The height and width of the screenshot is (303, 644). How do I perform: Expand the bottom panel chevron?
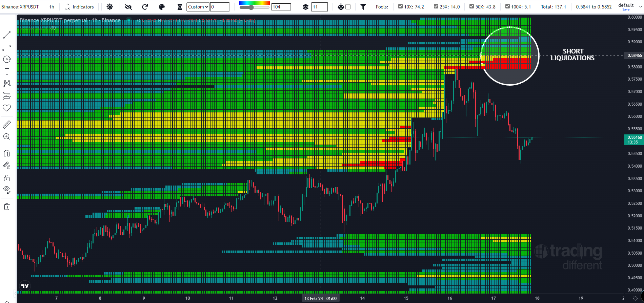pyautogui.click(x=6, y=301)
